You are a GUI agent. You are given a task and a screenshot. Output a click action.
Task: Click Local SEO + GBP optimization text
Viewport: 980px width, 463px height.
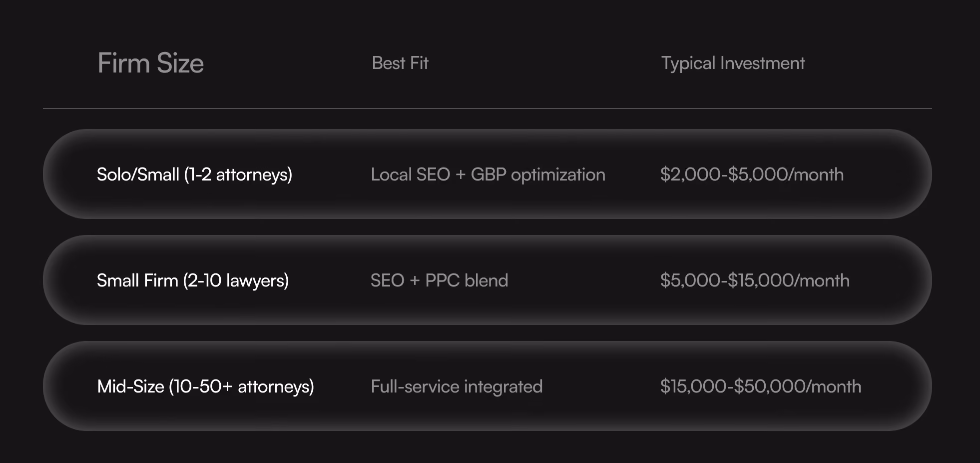(488, 174)
